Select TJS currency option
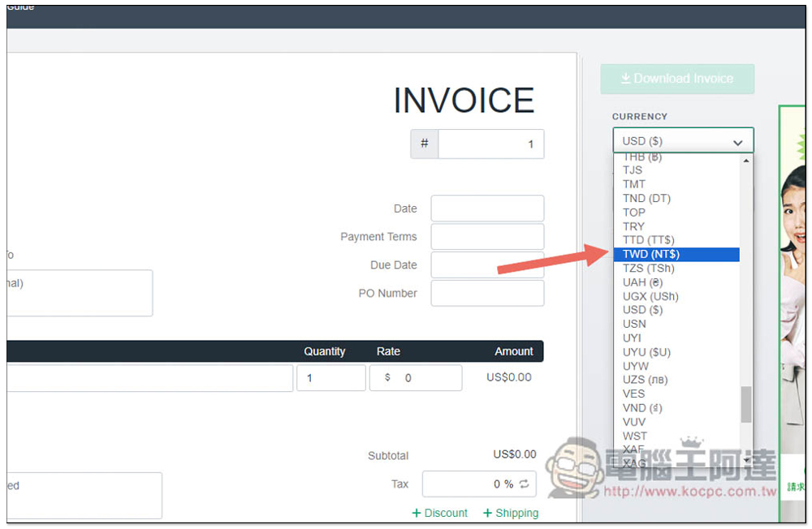 pos(676,170)
